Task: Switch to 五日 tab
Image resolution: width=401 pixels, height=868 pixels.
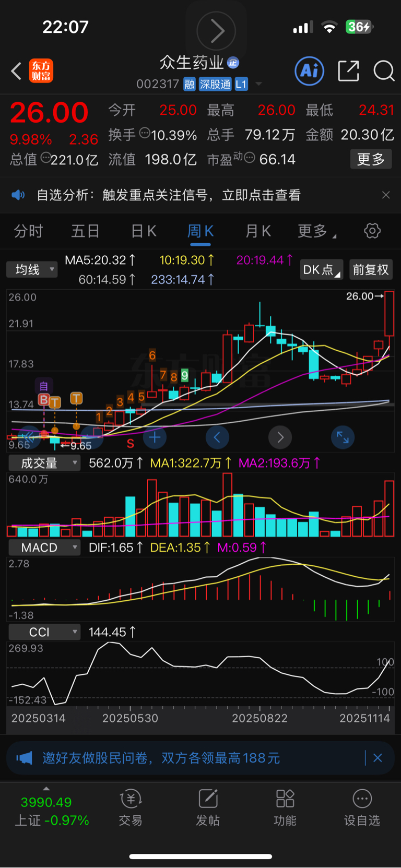Action: (86, 231)
